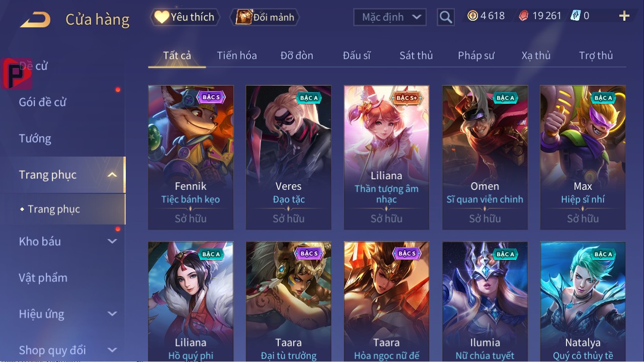Open search with the magnifying glass icon

point(445,17)
